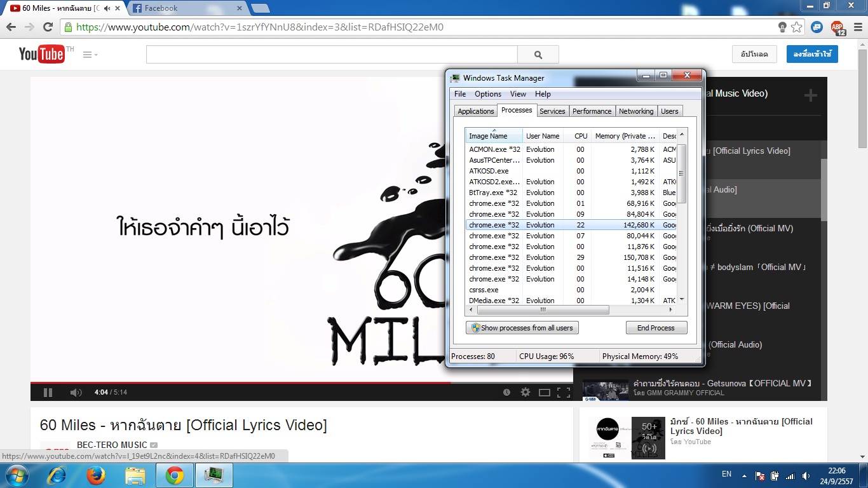
Task: Select the csrss.exe process row
Action: [x=571, y=290]
